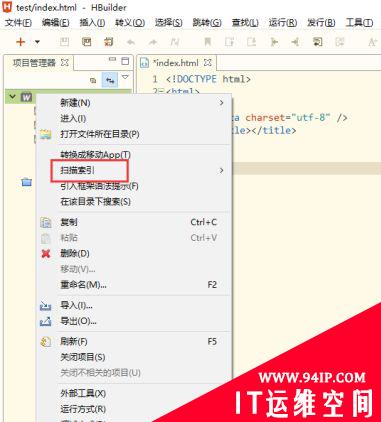Choose 粘贴 from context menu
This screenshot has height=422, width=381.
[x=133, y=238]
